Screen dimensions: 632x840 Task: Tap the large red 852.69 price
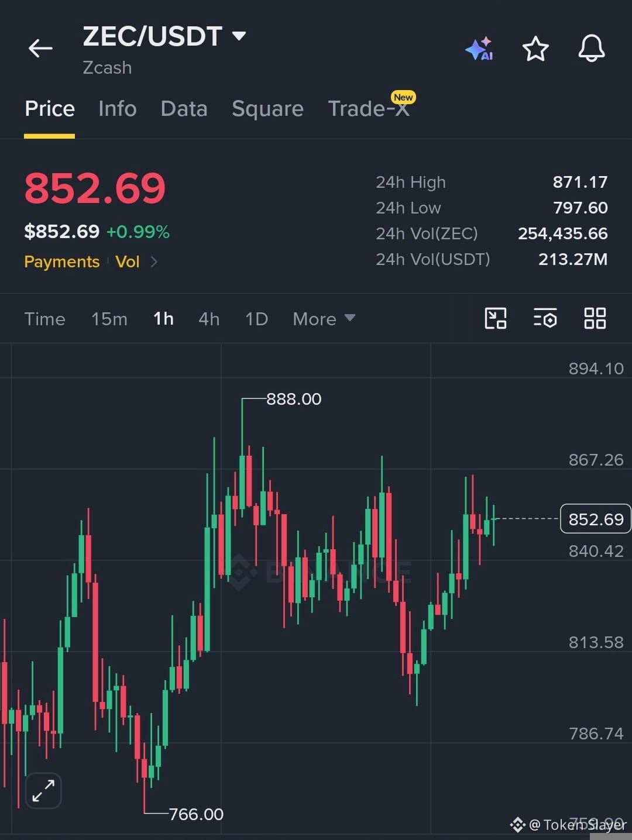pos(95,188)
